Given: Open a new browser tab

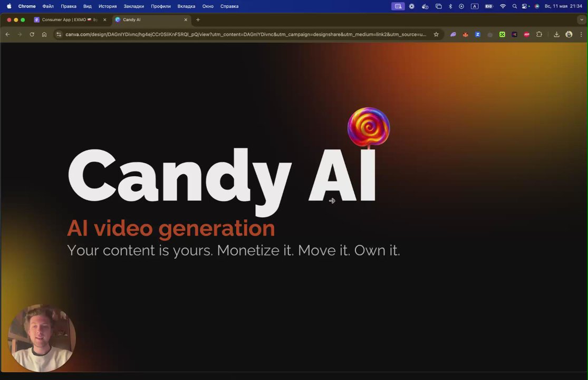Looking at the screenshot, I should 198,20.
